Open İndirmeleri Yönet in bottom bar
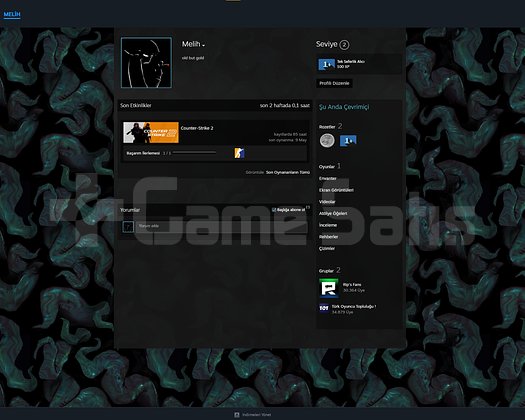525x420 pixels. coord(256,415)
